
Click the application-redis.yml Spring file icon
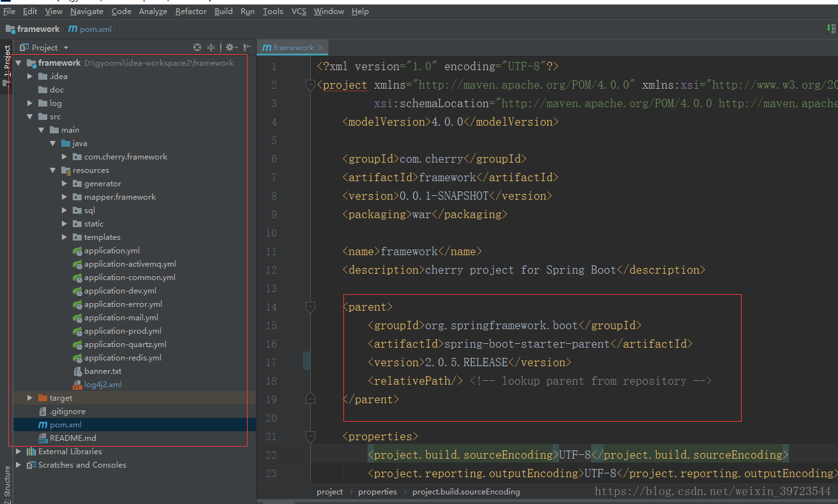tap(77, 358)
